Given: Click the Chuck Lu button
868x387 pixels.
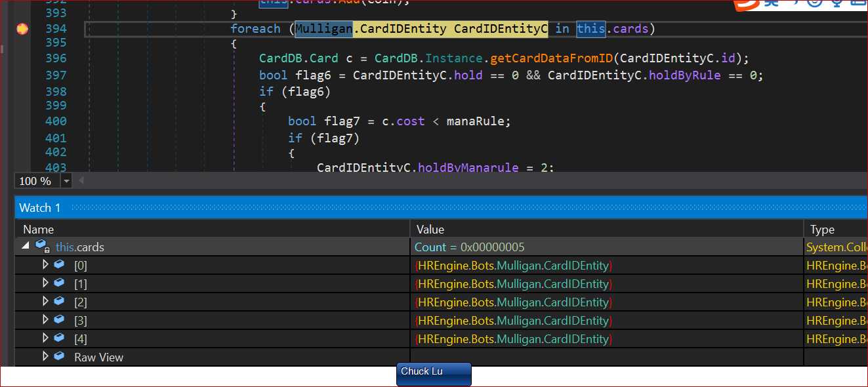Looking at the screenshot, I should (x=434, y=374).
